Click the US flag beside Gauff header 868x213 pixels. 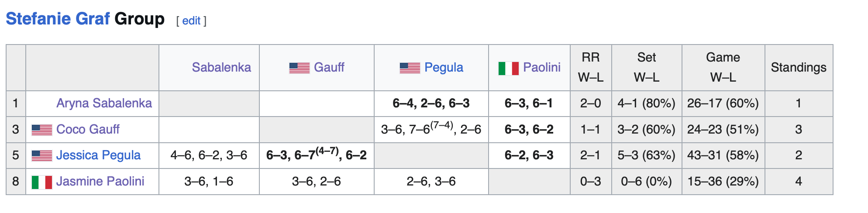[x=299, y=68]
